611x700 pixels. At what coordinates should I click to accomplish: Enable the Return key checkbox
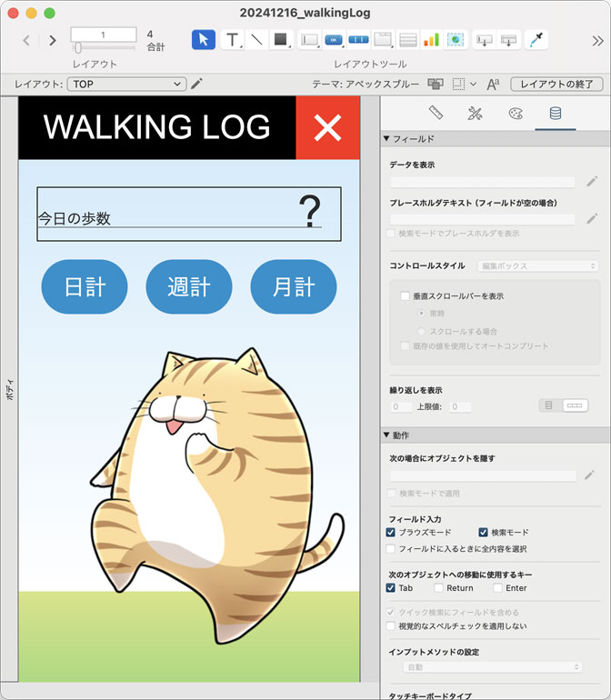coord(438,587)
